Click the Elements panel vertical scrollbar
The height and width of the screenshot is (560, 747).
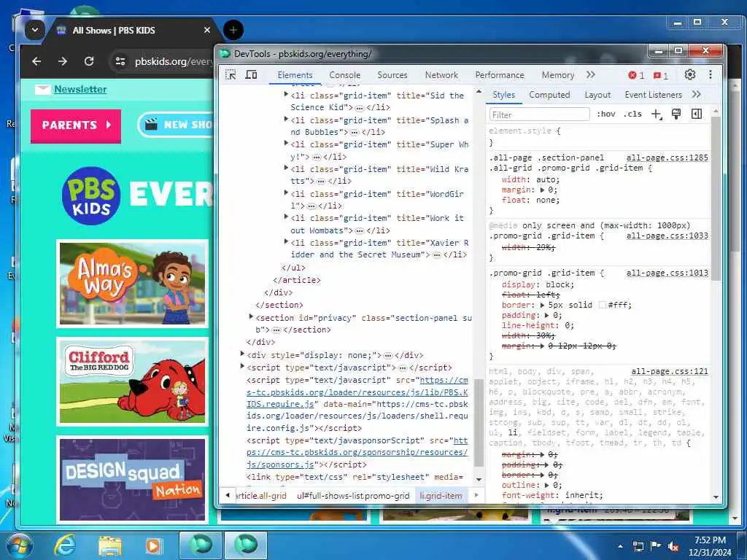coord(479,423)
